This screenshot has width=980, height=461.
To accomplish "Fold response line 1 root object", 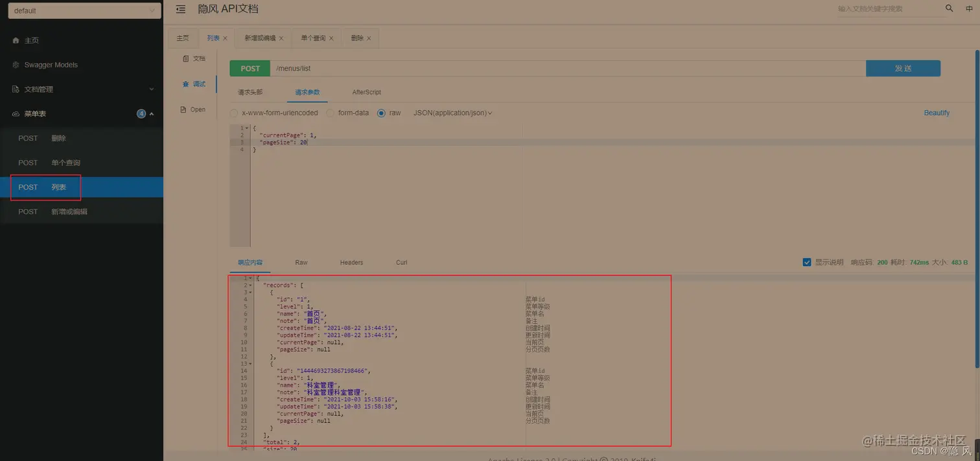I will (x=251, y=278).
